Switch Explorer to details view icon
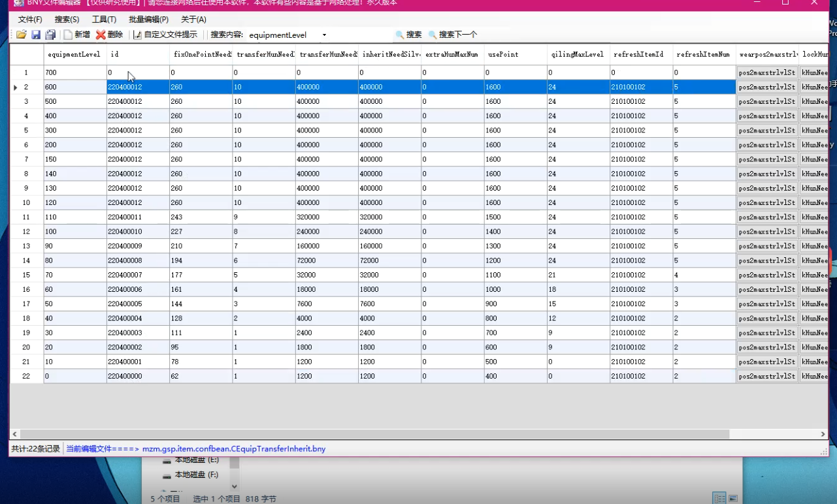 (x=719, y=499)
